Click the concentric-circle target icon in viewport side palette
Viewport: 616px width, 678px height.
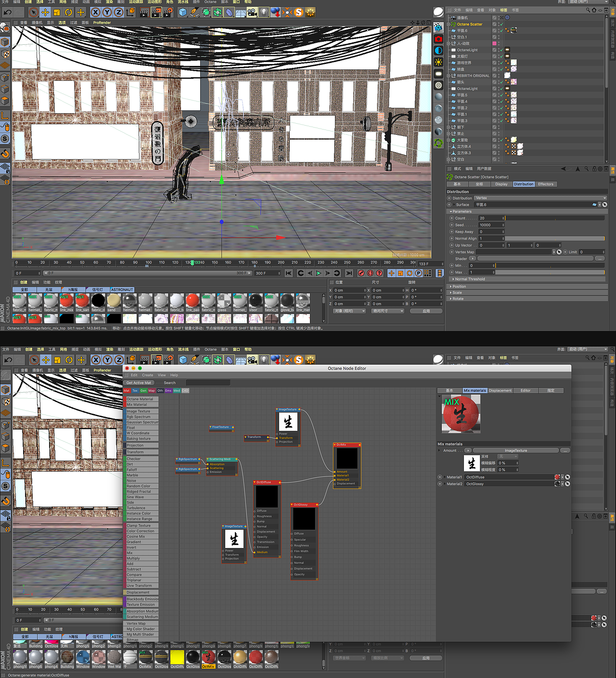[438, 85]
